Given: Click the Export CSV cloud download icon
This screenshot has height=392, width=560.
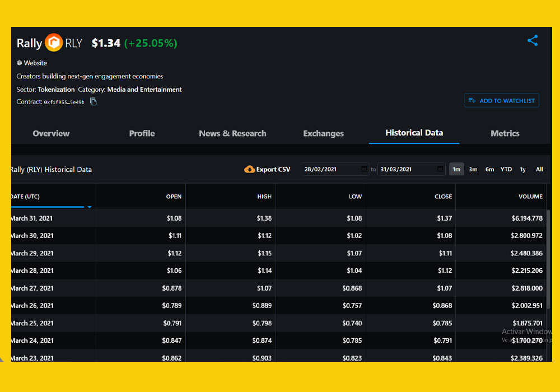Looking at the screenshot, I should point(249,169).
